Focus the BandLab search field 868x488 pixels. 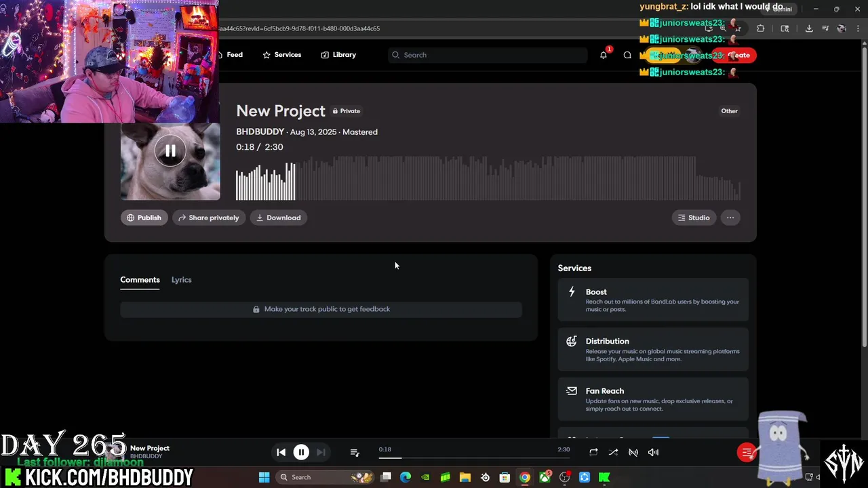click(x=488, y=55)
